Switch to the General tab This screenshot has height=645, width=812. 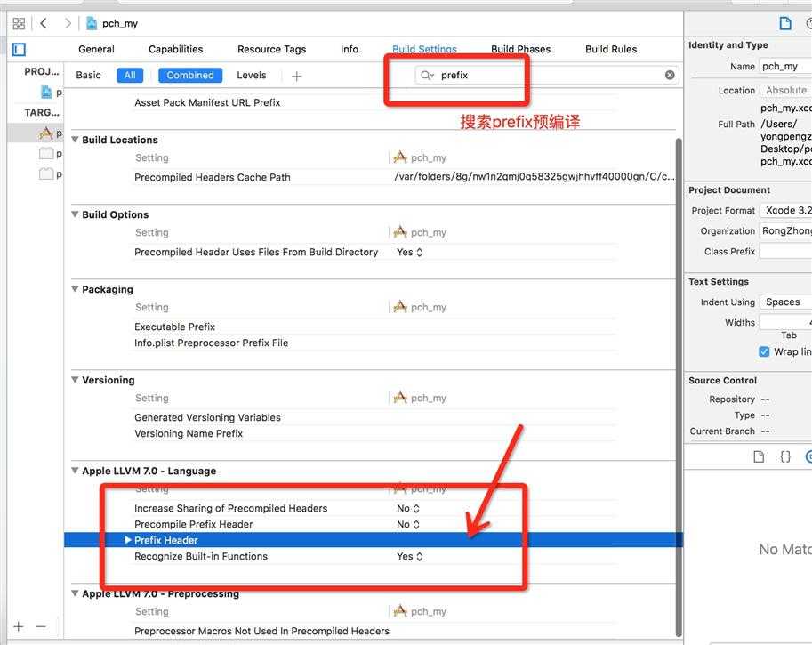pos(96,49)
